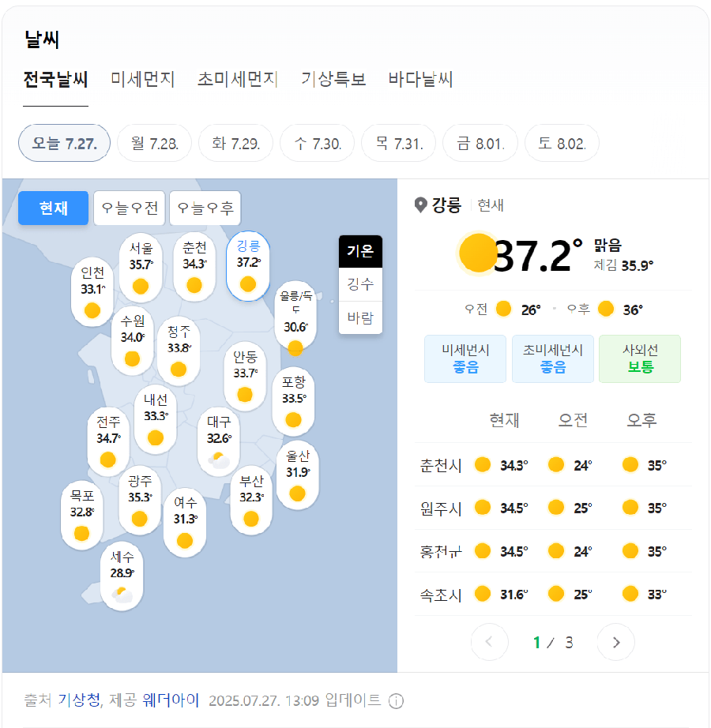Toggle map layer to 바람
Screen dimensions: 711x728
pos(360,317)
